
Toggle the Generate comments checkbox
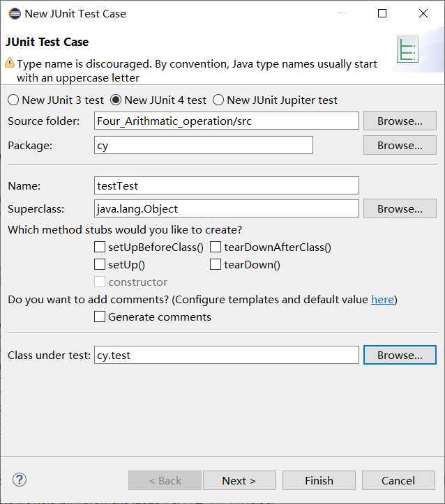point(100,316)
